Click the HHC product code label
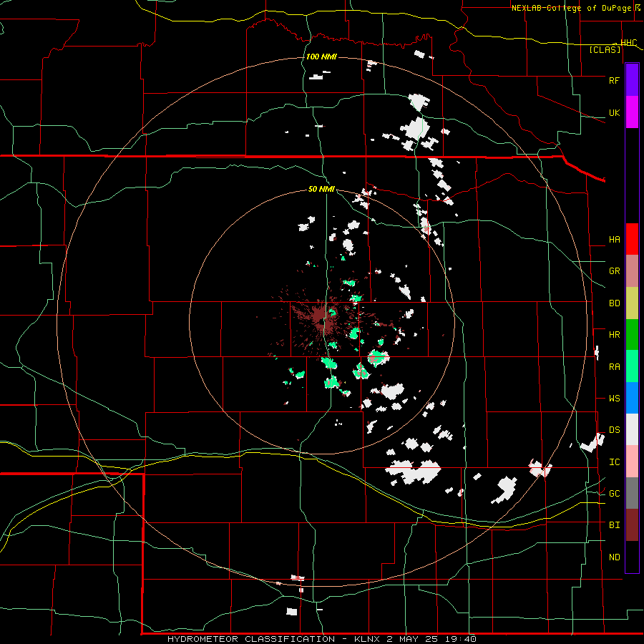 [x=628, y=43]
